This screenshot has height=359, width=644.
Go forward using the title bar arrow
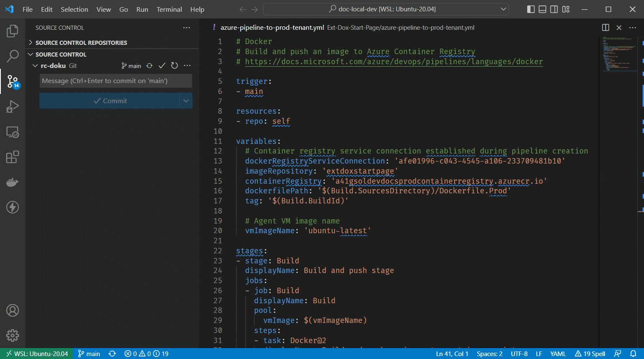pyautogui.click(x=254, y=9)
